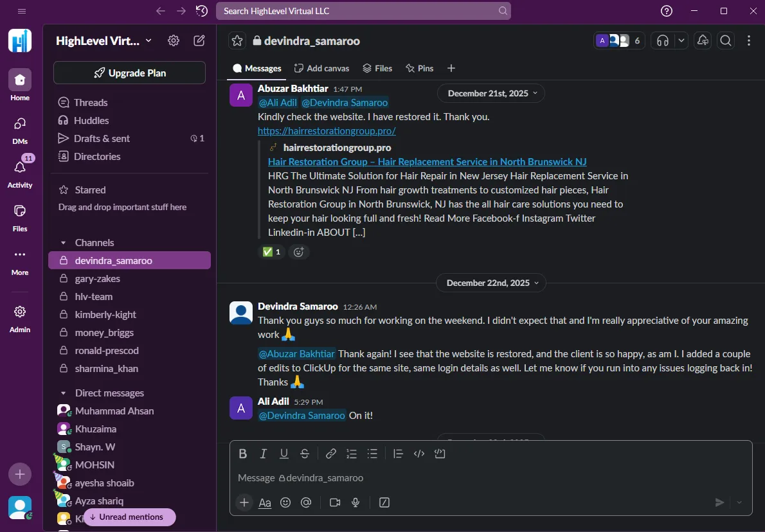Open Threads in the sidebar
The height and width of the screenshot is (532, 765).
click(129, 102)
